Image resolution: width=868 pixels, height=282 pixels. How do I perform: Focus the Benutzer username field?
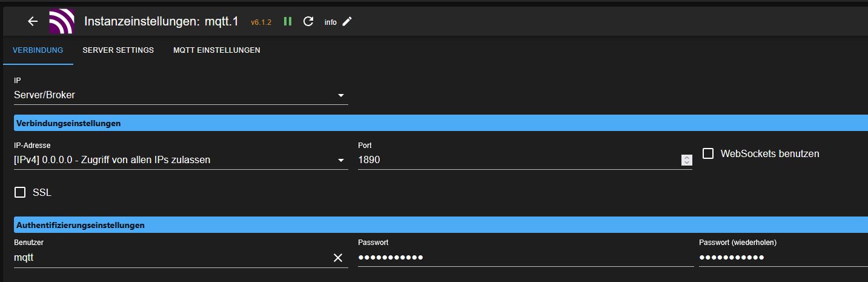click(170, 258)
